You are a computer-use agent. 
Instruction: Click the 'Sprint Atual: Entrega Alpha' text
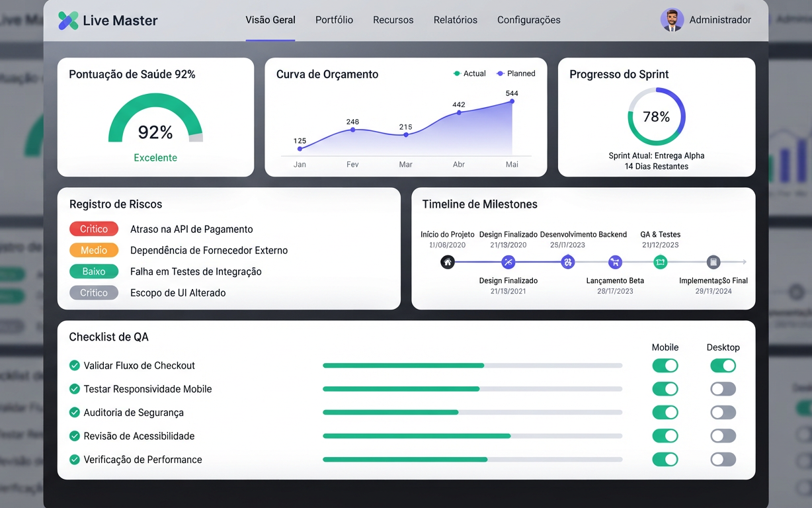pyautogui.click(x=657, y=155)
